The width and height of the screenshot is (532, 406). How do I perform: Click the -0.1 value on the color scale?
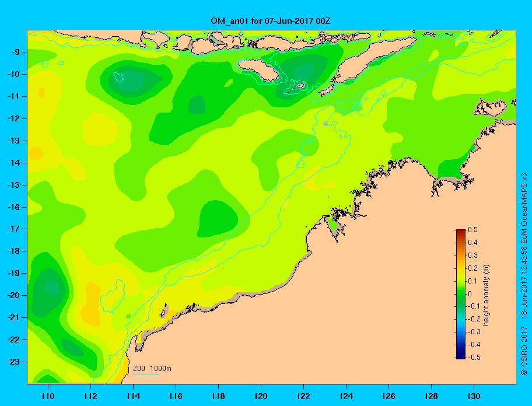474,306
